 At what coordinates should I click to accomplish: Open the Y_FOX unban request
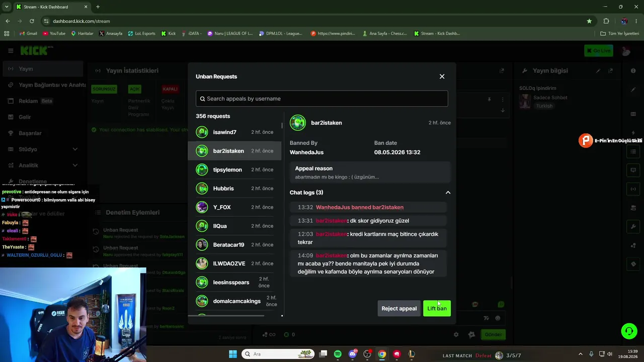coord(234,207)
